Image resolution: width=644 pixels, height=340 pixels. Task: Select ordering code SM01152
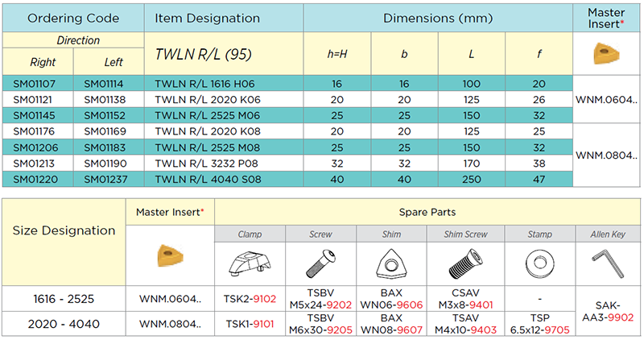[105, 115]
